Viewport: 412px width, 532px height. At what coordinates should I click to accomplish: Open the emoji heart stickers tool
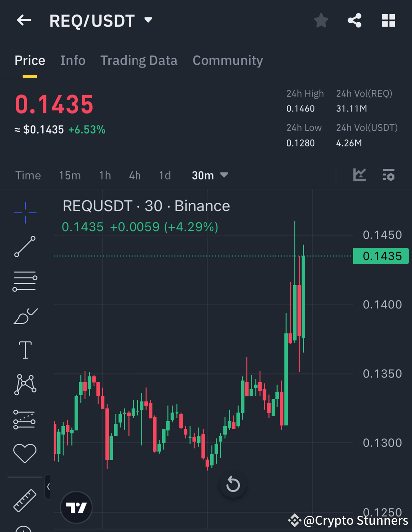(25, 453)
